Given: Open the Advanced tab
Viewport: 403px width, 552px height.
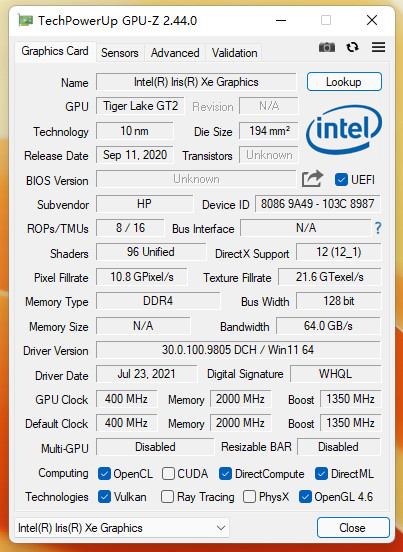Looking at the screenshot, I should 175,53.
